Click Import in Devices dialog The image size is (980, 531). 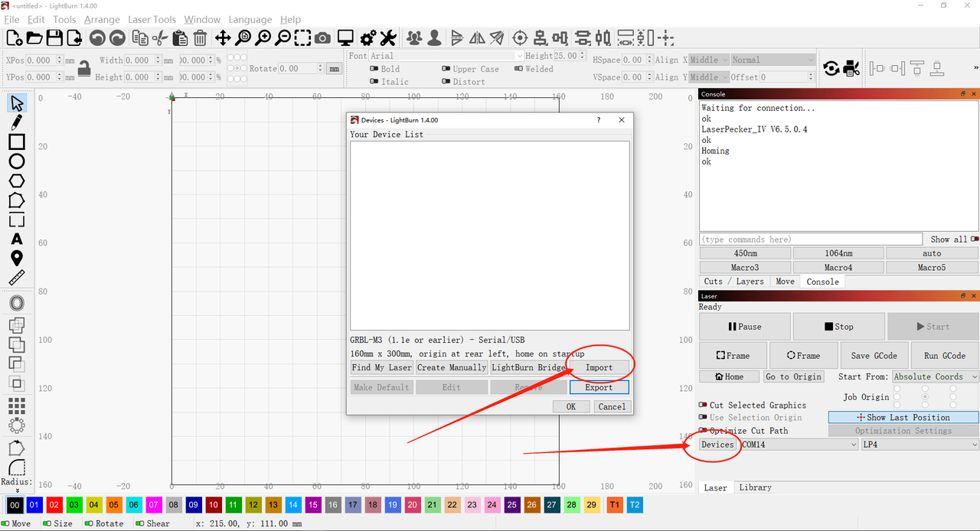click(x=599, y=367)
